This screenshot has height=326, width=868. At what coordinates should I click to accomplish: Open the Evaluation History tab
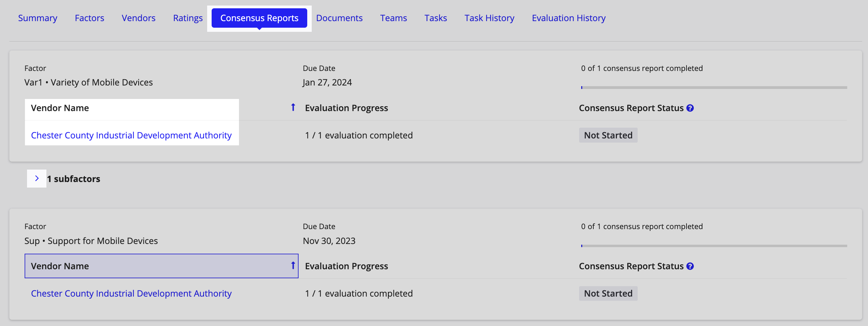(569, 18)
